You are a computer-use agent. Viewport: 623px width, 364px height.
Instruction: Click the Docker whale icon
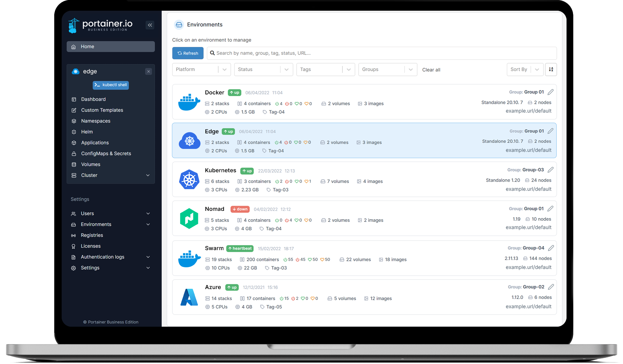189,102
